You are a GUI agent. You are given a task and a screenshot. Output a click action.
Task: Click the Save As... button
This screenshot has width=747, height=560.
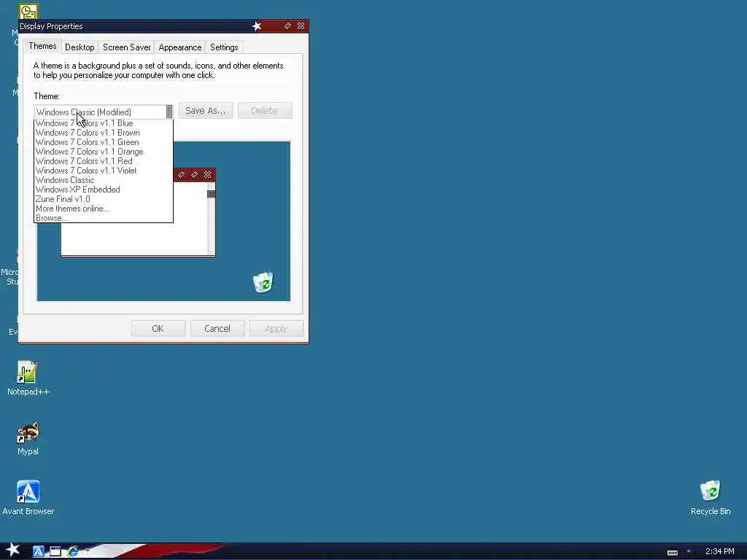click(x=206, y=111)
